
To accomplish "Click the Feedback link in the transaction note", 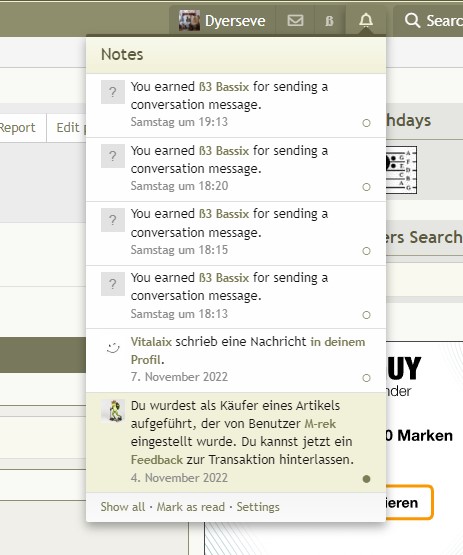I will click(x=157, y=460).
